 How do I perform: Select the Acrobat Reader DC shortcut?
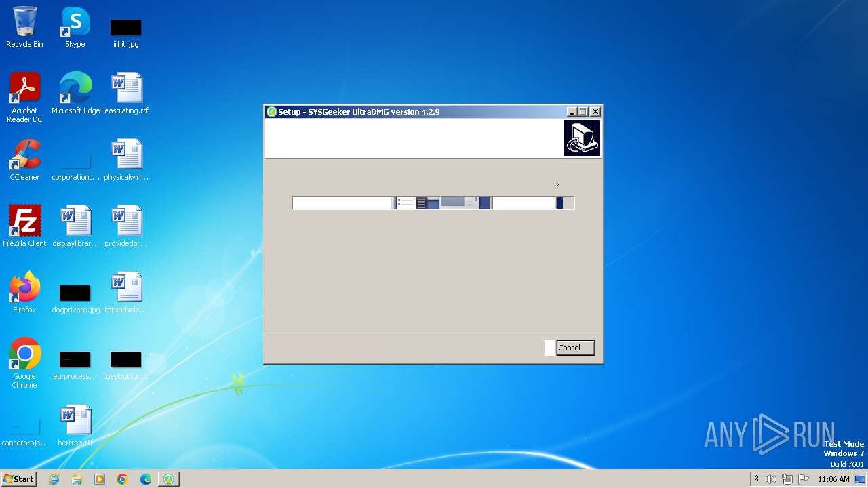[24, 98]
